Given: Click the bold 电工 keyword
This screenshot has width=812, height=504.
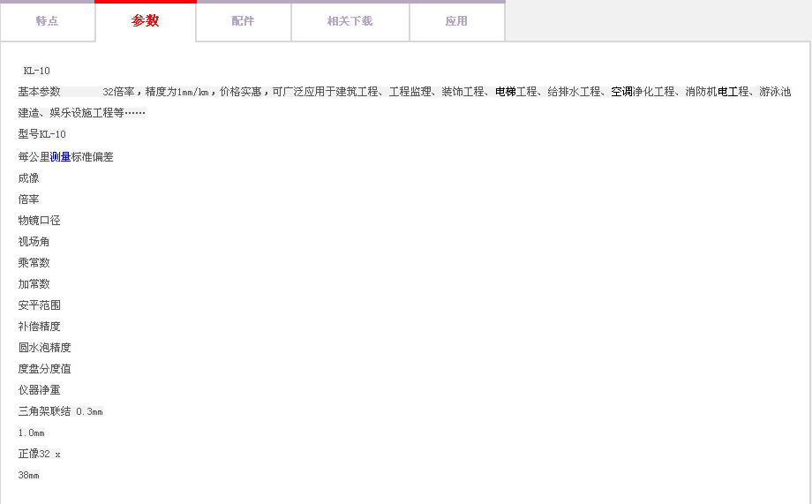Looking at the screenshot, I should (727, 92).
